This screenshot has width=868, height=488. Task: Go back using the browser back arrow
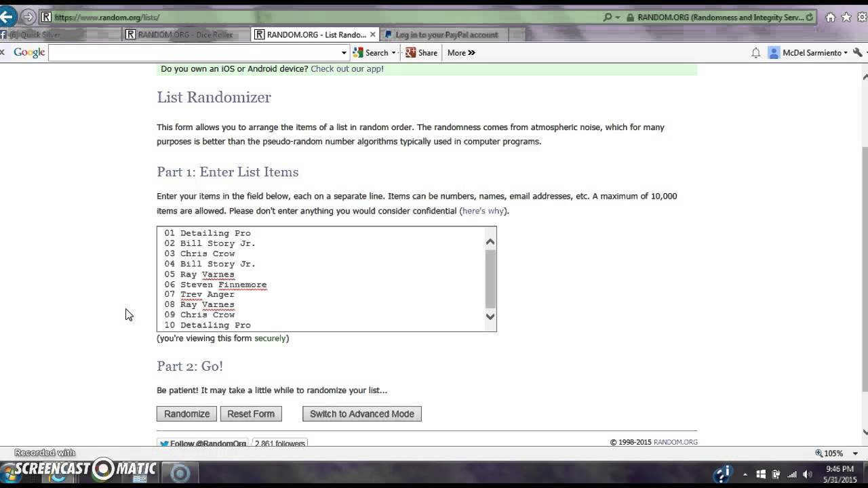[x=7, y=17]
